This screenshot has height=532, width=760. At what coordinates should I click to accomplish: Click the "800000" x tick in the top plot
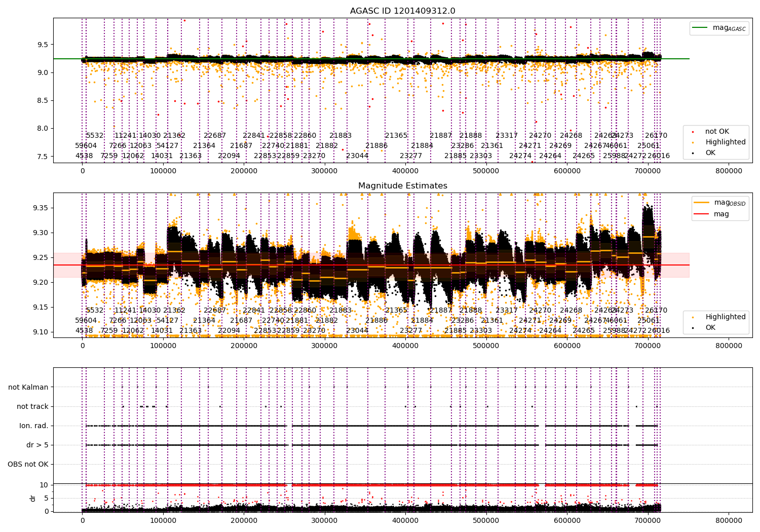click(729, 171)
